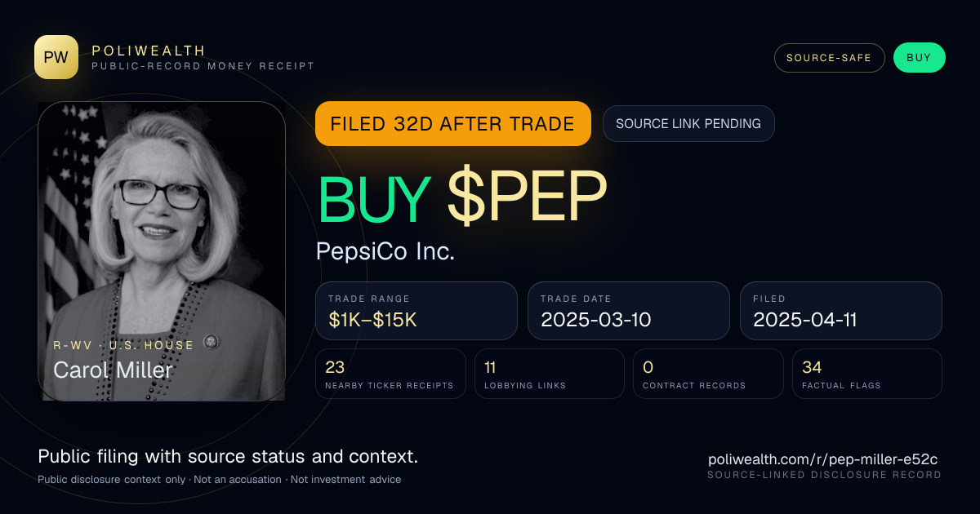Click the FILED 32D AFTER TRADE badge
Viewport: 980px width, 514px height.
pos(453,124)
